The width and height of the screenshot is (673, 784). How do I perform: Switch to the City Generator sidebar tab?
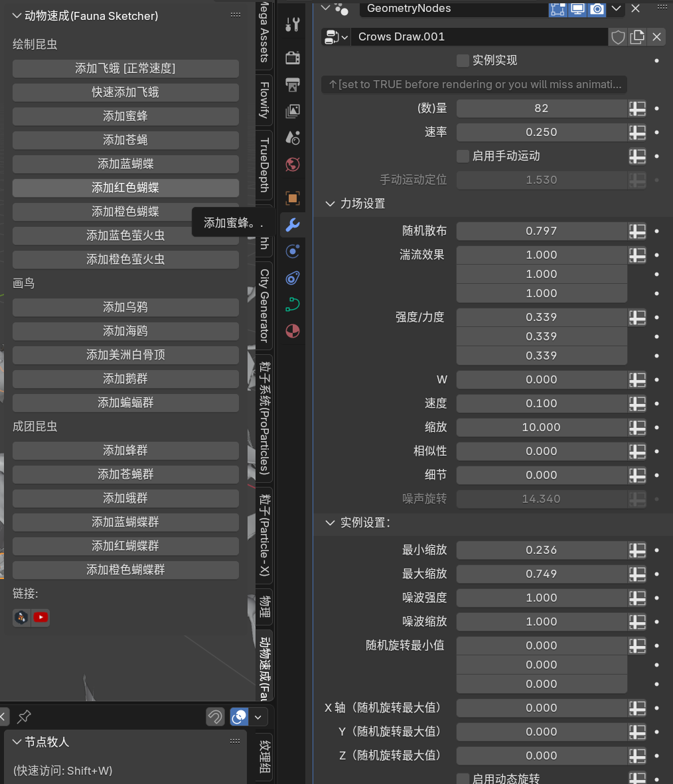(x=264, y=306)
